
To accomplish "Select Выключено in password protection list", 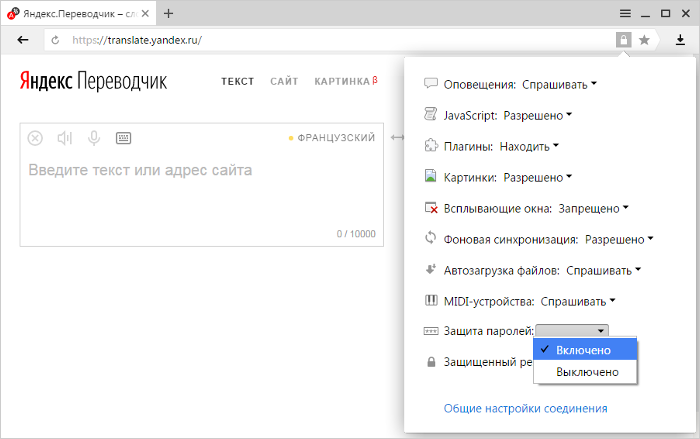I will point(585,372).
